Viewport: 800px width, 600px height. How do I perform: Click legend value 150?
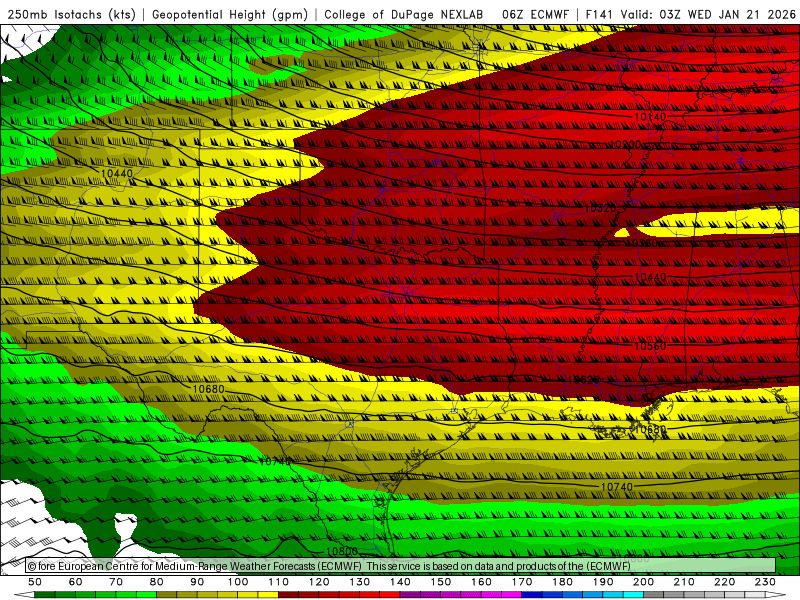click(440, 582)
